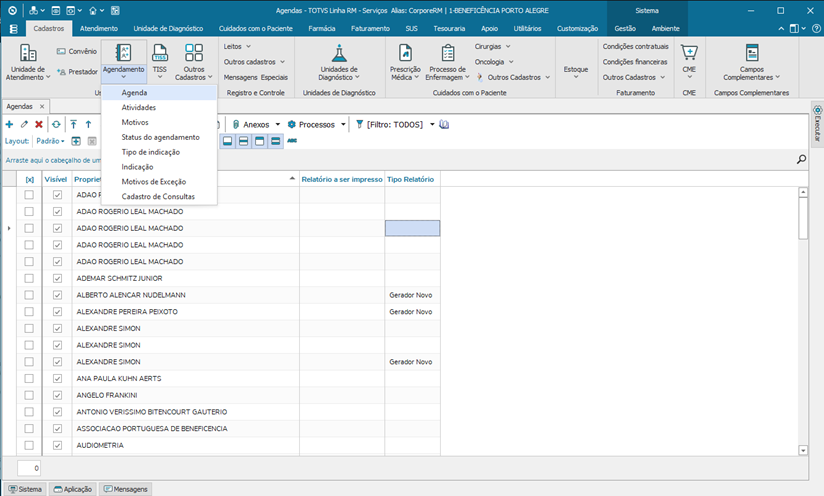Click the Convênio ribbon icon
The image size is (824, 496).
77,51
